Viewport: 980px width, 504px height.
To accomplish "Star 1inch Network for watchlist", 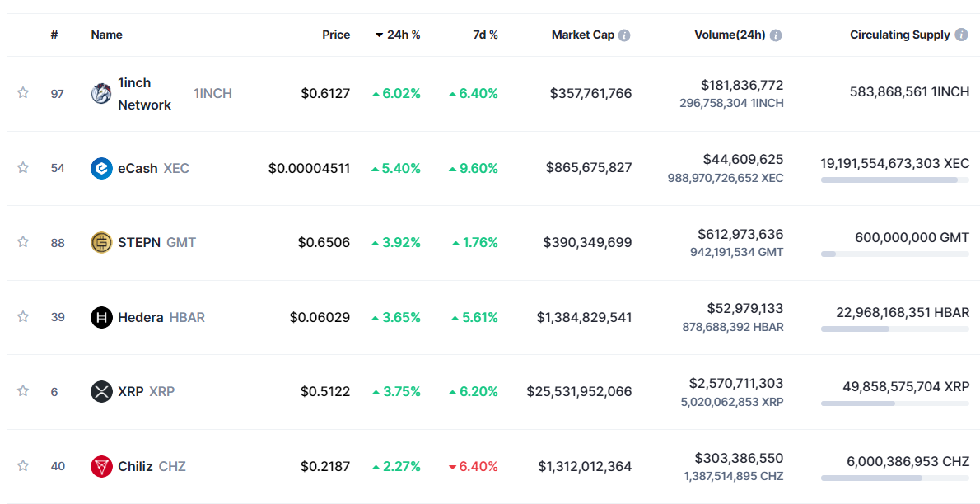I will [x=23, y=93].
